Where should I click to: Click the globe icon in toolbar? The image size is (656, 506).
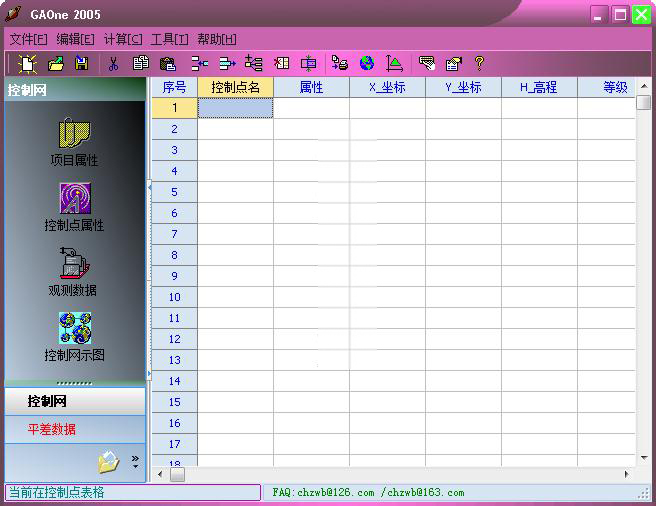pos(367,64)
